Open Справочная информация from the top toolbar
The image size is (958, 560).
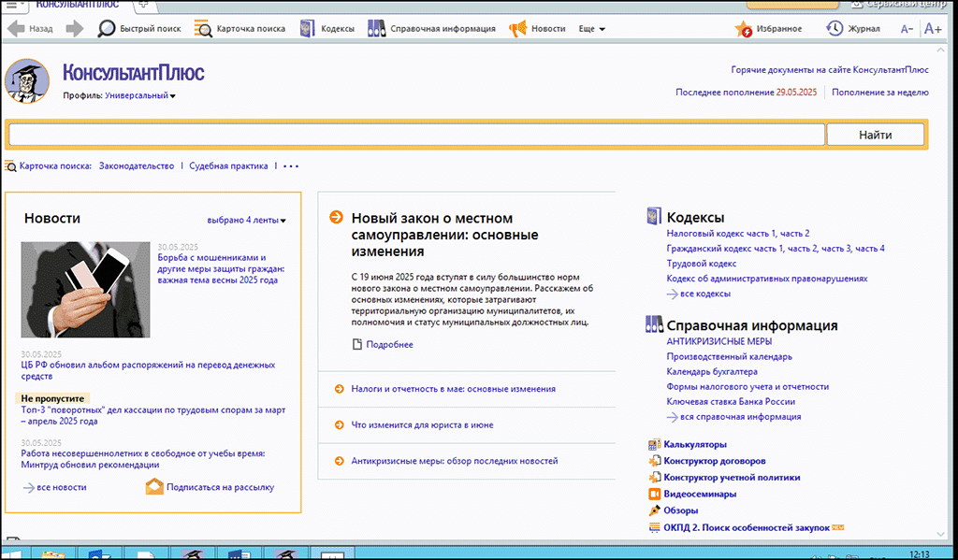[x=431, y=29]
